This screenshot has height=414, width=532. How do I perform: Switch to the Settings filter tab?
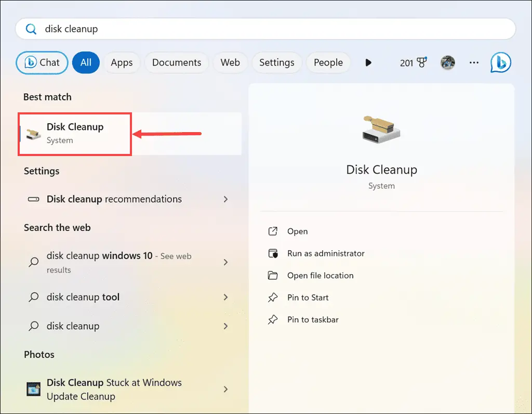[x=276, y=62]
